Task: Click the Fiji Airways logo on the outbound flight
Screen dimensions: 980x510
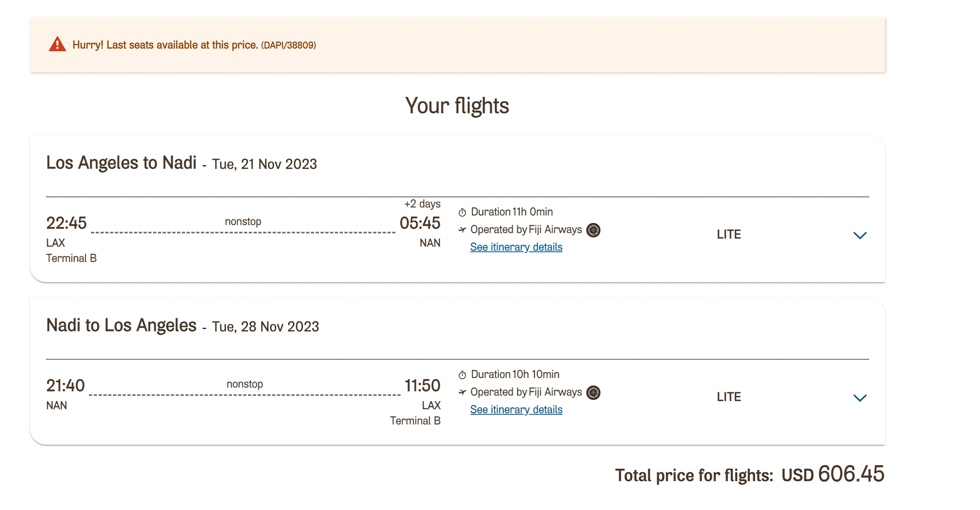Action: coord(593,230)
